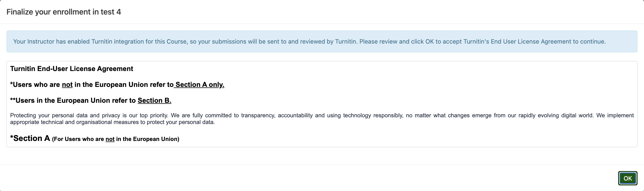644x191 pixels.
Task: Select the 'Turnitin End-User License Agreement' heading
Action: pos(72,69)
